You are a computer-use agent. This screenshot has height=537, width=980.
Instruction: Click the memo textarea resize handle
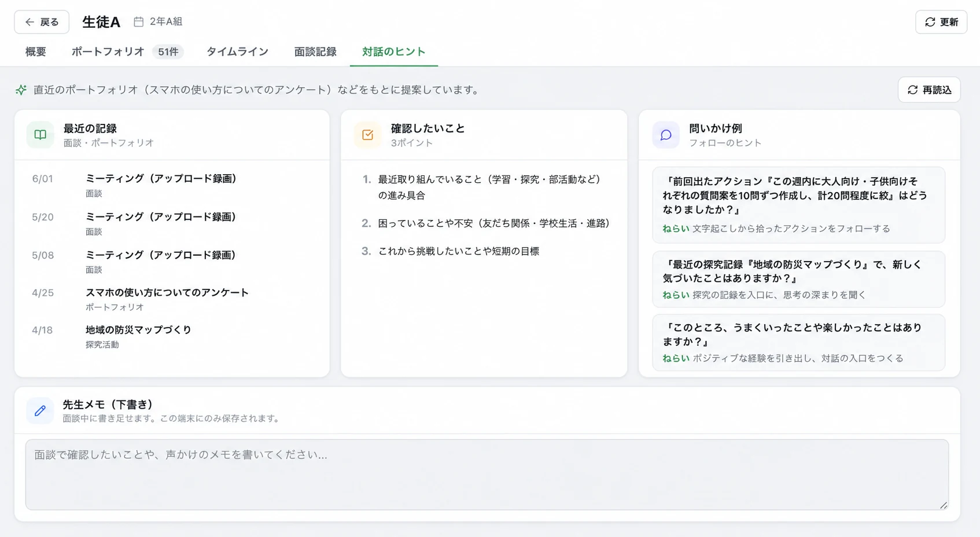[944, 505]
